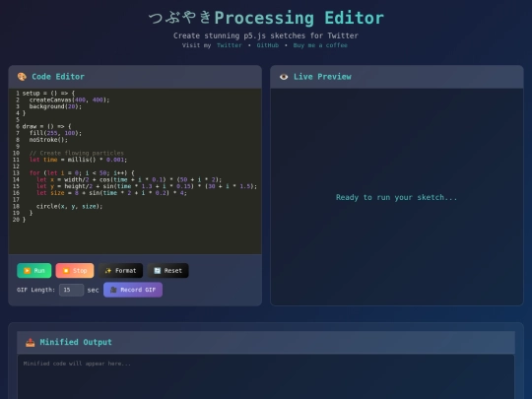Click the 'Ready to run your sketch...' preview text
532x399 pixels.
(x=397, y=197)
